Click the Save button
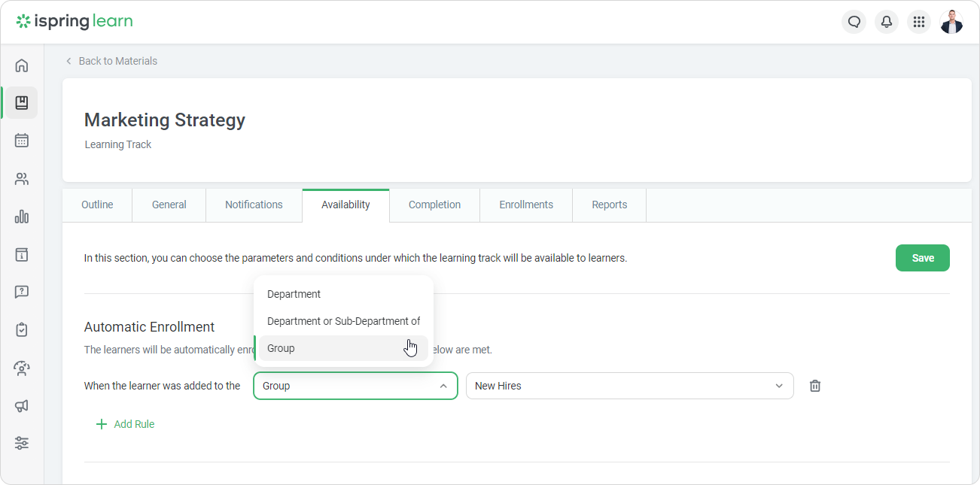980x485 pixels. coord(922,257)
